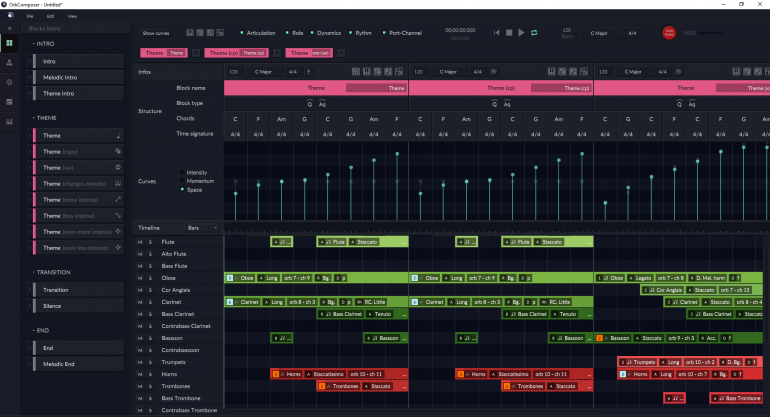Image resolution: width=770 pixels, height=417 pixels.
Task: Select the Momentum curve radio
Action: [x=182, y=181]
